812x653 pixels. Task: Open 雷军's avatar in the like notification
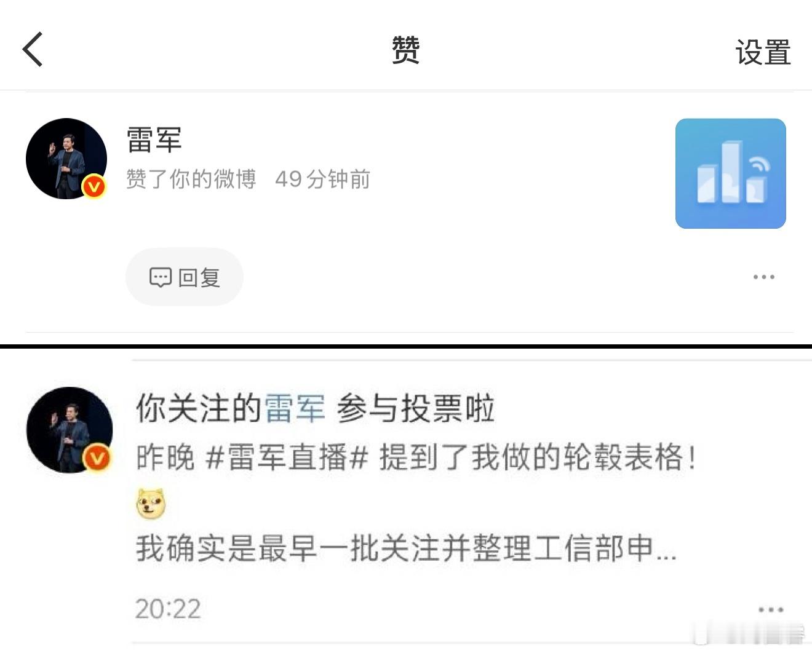66,159
